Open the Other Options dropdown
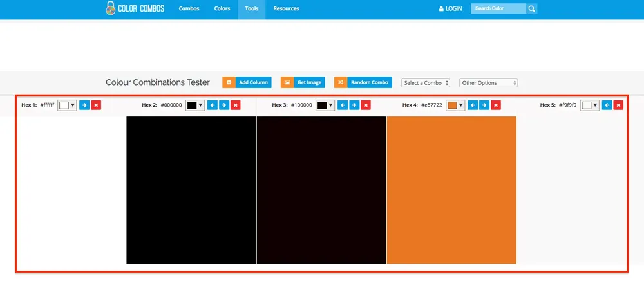The width and height of the screenshot is (644, 283). point(488,83)
